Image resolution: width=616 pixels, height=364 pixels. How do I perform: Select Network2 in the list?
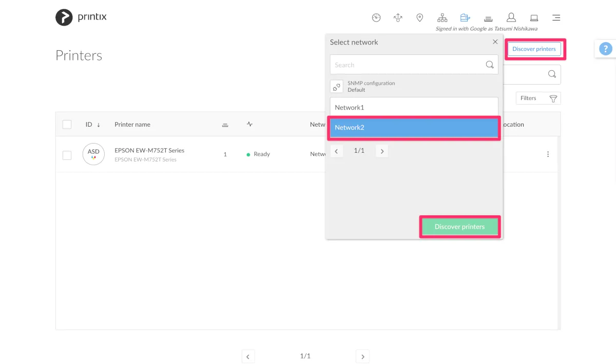click(414, 127)
